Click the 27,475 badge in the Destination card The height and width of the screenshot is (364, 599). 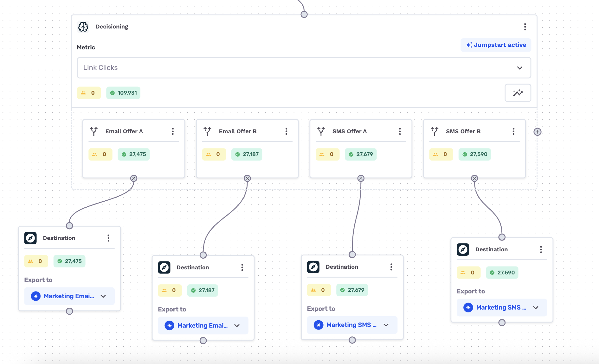(69, 261)
